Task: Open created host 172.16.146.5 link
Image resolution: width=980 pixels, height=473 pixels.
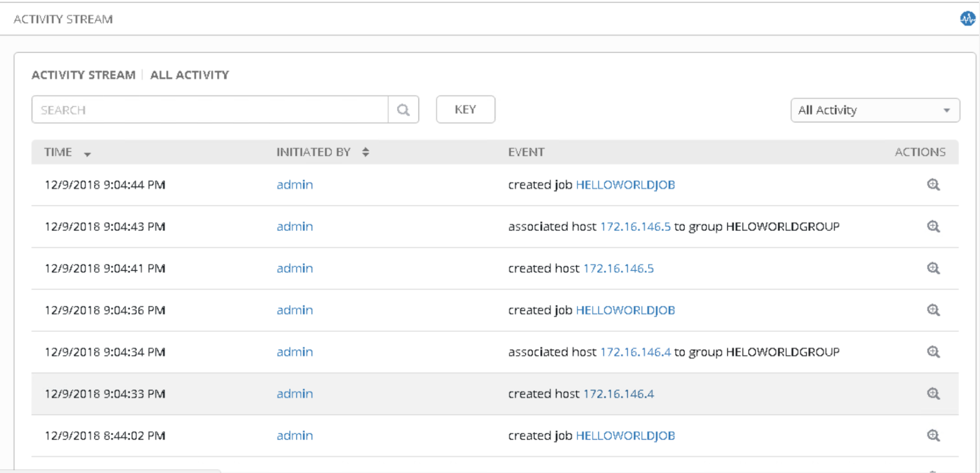Action: click(619, 268)
